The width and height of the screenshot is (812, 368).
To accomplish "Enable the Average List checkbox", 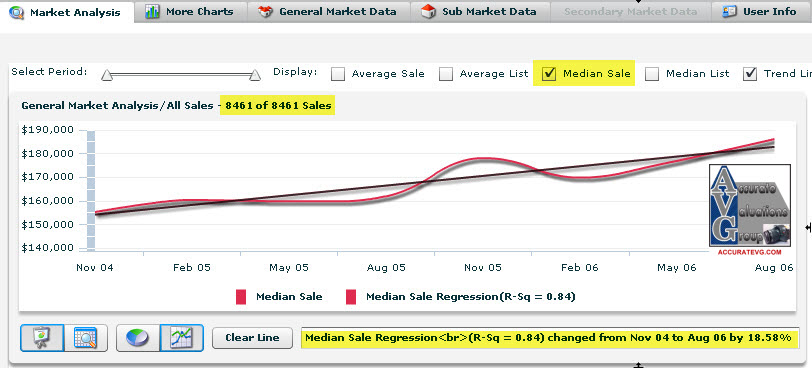I will click(445, 74).
